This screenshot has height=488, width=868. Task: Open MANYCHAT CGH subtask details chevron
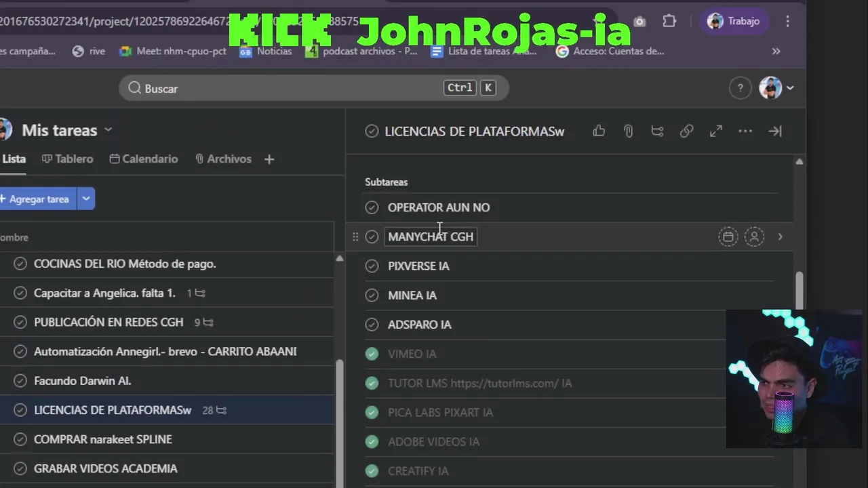pos(780,237)
